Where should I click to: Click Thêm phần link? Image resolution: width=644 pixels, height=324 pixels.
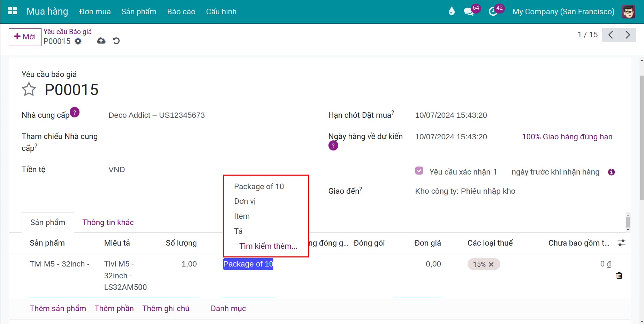coord(114,309)
